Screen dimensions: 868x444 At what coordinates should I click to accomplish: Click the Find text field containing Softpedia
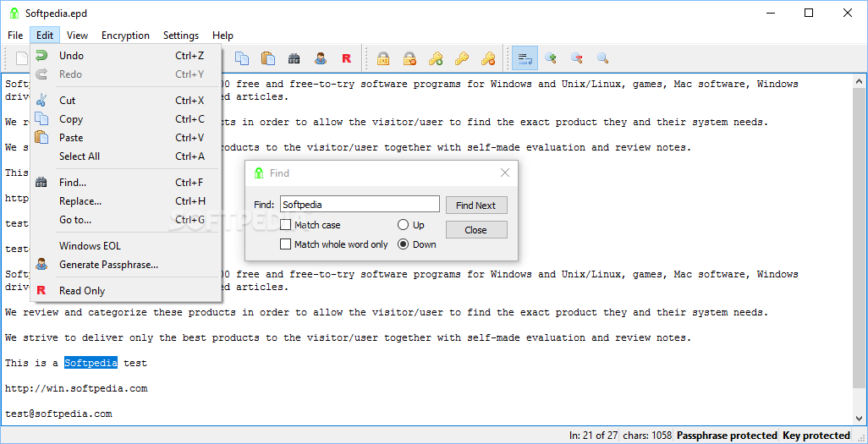[x=360, y=205]
